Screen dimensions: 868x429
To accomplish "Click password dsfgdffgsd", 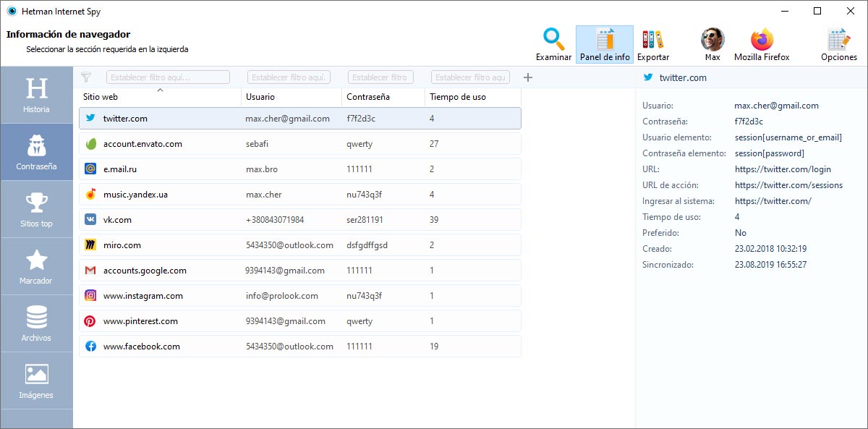I will click(x=367, y=245).
